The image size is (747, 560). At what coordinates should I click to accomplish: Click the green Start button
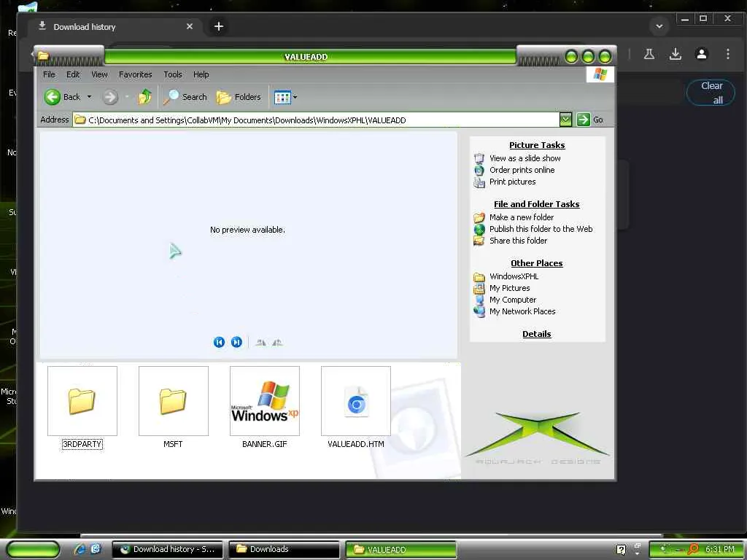(33, 550)
